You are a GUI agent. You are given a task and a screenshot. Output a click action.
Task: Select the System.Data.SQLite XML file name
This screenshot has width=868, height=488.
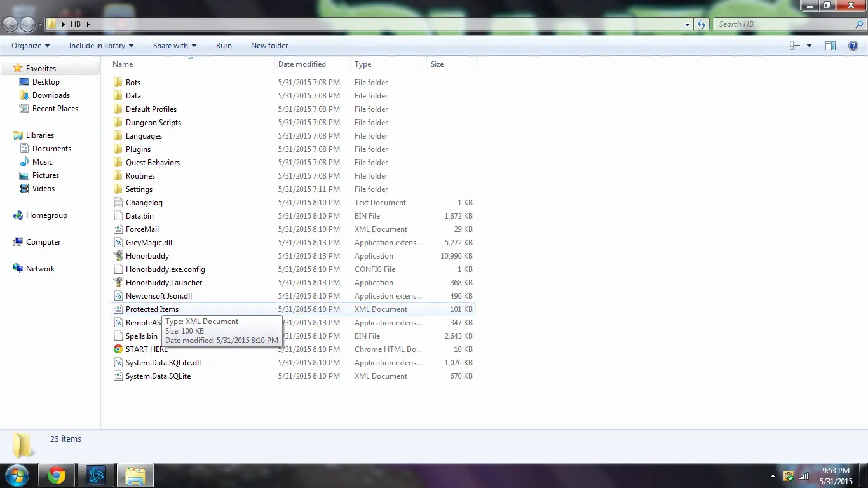click(158, 376)
